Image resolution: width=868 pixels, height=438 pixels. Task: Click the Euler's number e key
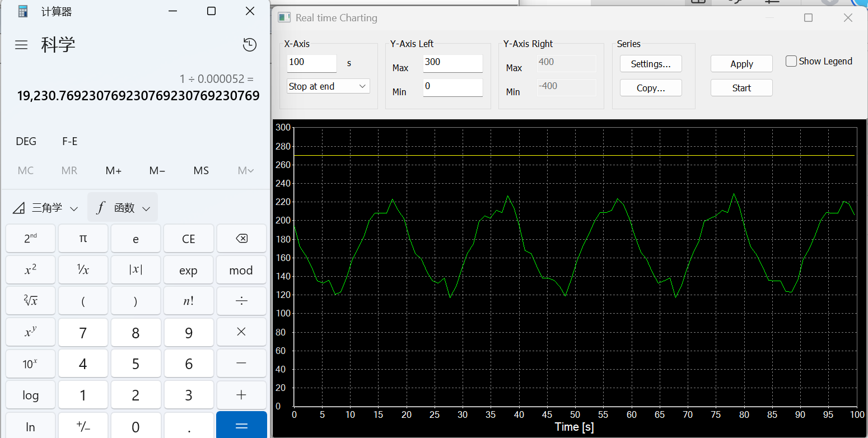pos(136,239)
